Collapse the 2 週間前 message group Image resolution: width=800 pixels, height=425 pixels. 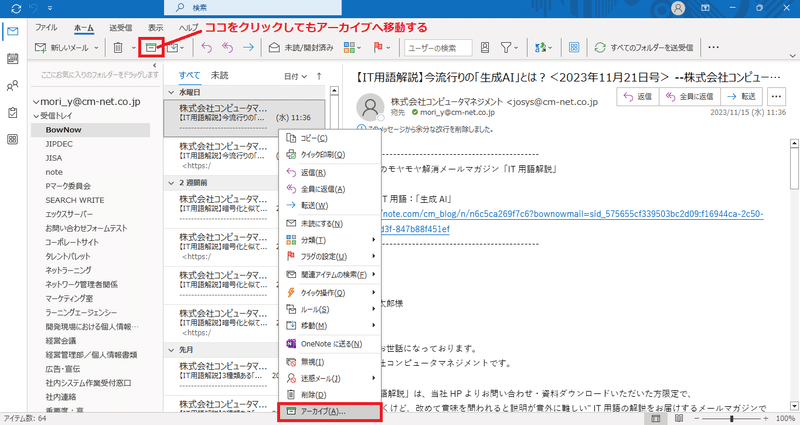[172, 183]
